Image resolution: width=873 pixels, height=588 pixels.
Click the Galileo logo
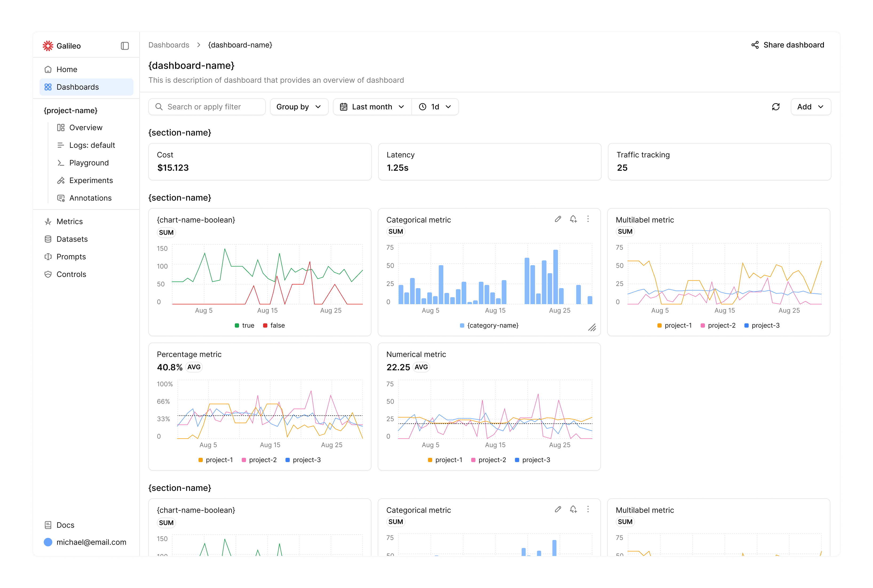(x=48, y=46)
